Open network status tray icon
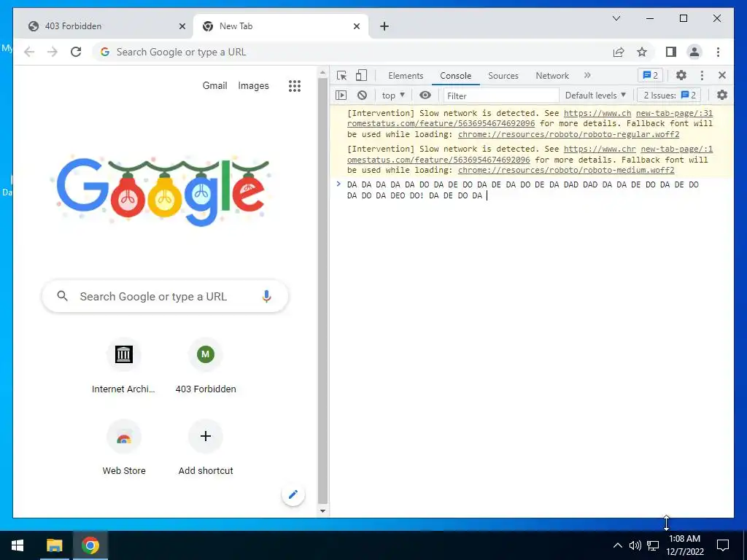This screenshot has height=560, width=747. coord(653,545)
